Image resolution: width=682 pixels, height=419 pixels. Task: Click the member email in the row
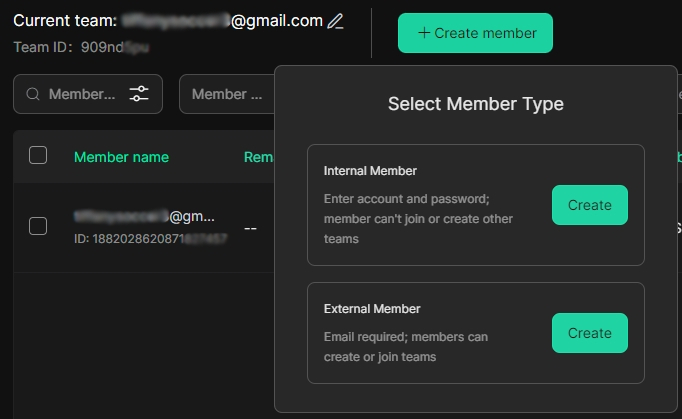coord(144,216)
